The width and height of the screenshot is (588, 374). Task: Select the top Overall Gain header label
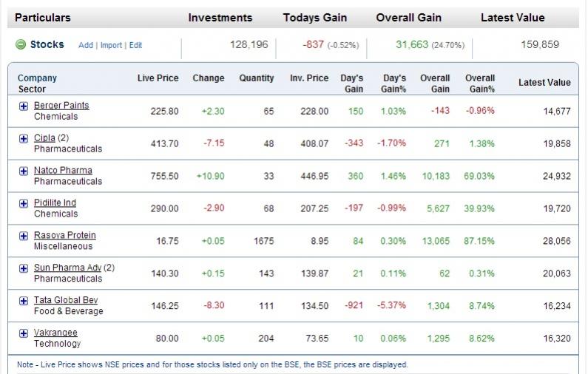[x=409, y=18]
